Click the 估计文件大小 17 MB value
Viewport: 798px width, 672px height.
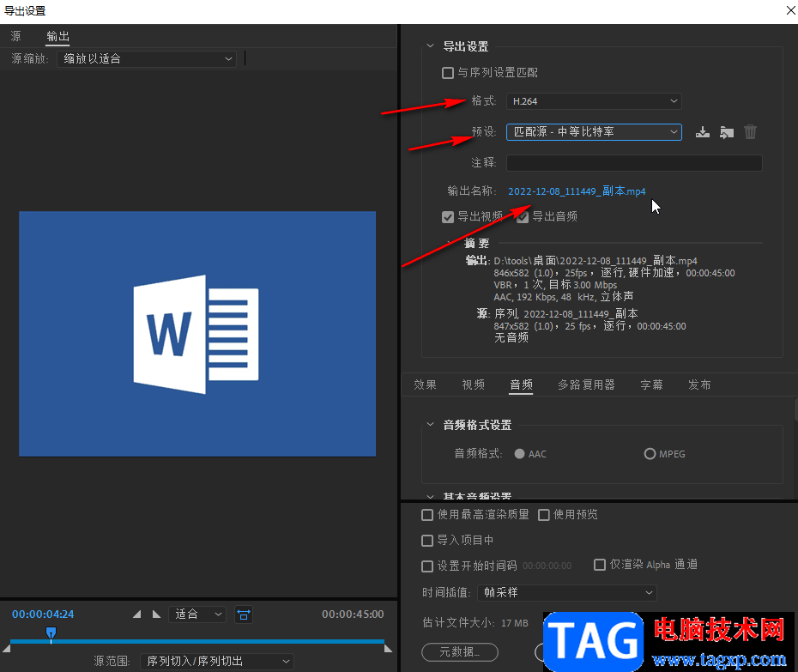[515, 623]
